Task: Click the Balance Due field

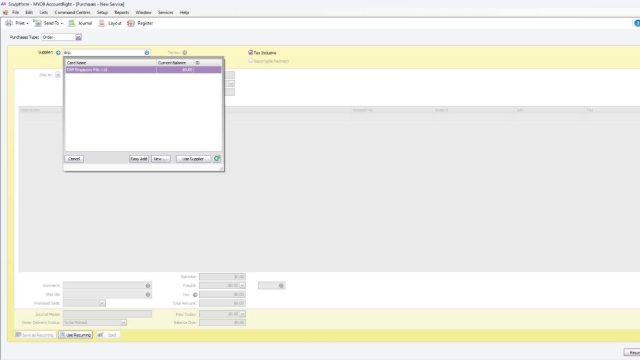Action: pos(222,322)
